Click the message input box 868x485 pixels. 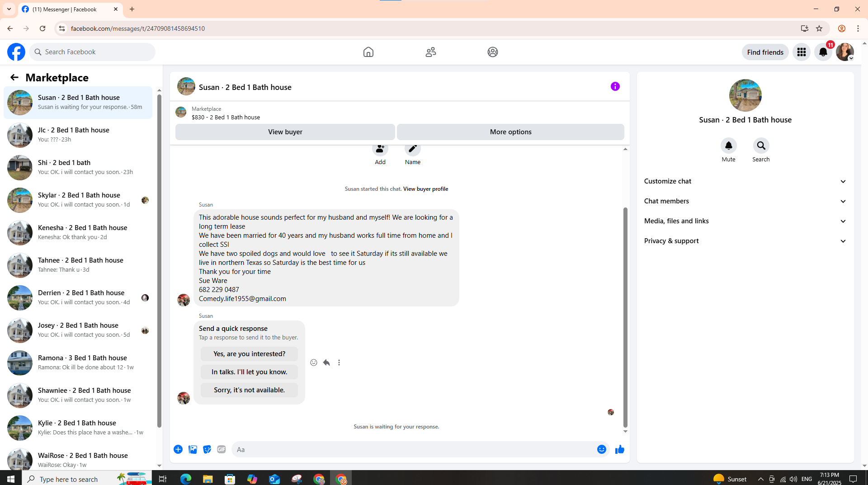[414, 449]
